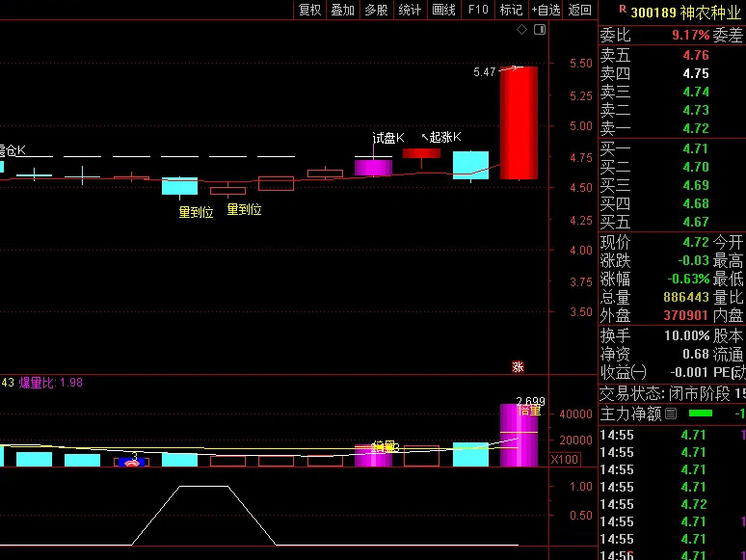The width and height of the screenshot is (746, 560).
Task: Select the big red 5.47 candlestick
Action: (519, 122)
